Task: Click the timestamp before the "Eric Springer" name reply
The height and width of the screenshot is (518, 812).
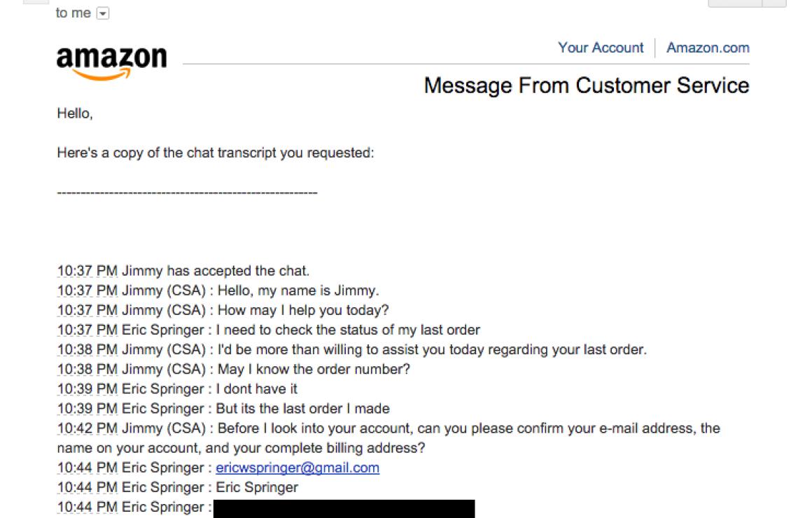Action: click(87, 487)
